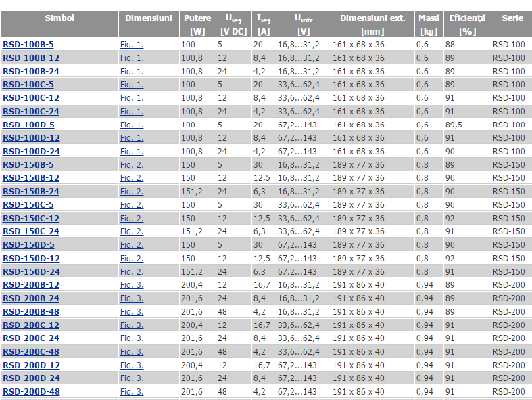This screenshot has width=532, height=400.
Task: Click the Masă [kg] column header
Action: [429, 24]
